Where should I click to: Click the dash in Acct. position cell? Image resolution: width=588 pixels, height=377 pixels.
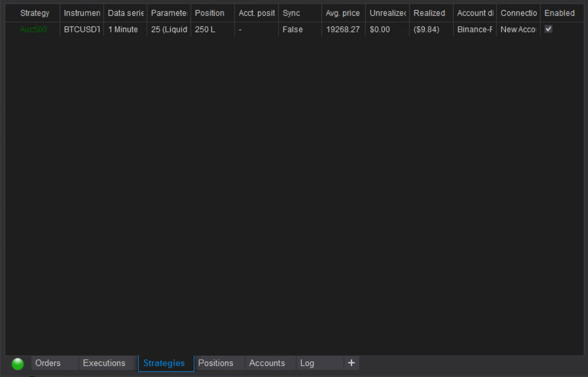point(257,29)
